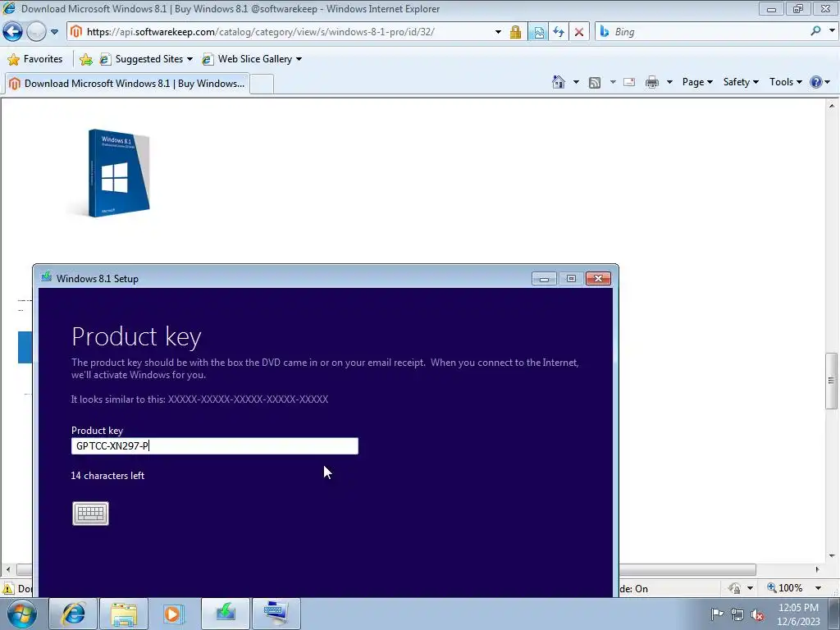The height and width of the screenshot is (630, 840).
Task: Click the muted volume tray icon
Action: (x=757, y=615)
